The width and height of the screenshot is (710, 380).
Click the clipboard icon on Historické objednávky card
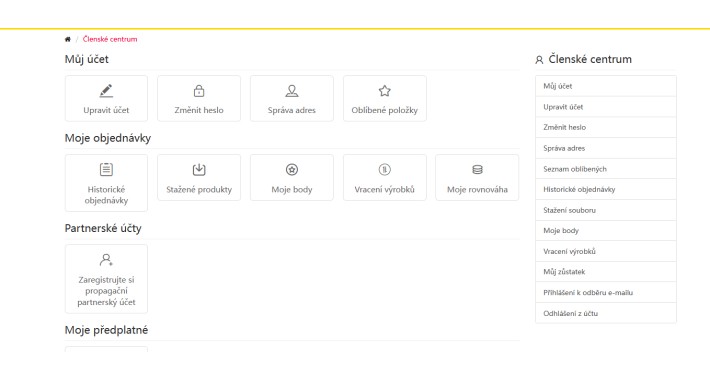pos(106,169)
